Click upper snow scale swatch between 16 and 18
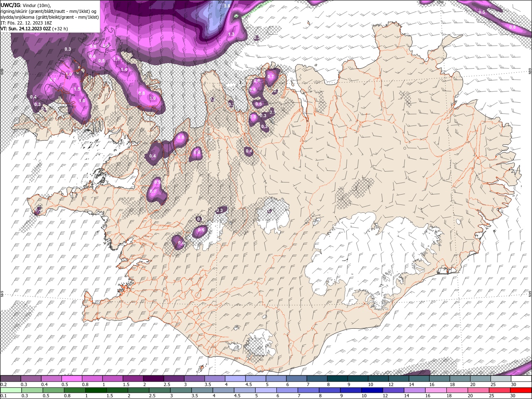The image size is (532, 399). point(440,378)
